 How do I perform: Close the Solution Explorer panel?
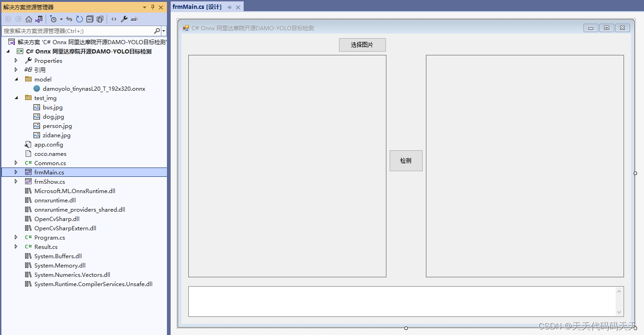[161, 7]
